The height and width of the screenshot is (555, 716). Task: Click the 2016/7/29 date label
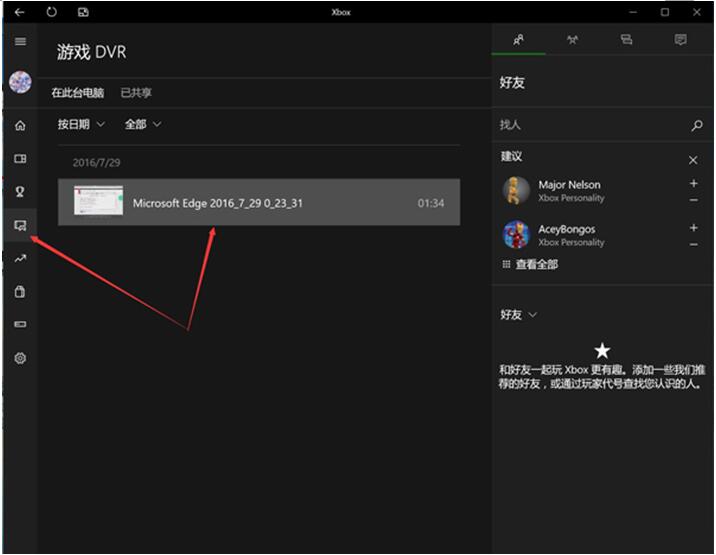[x=96, y=163]
